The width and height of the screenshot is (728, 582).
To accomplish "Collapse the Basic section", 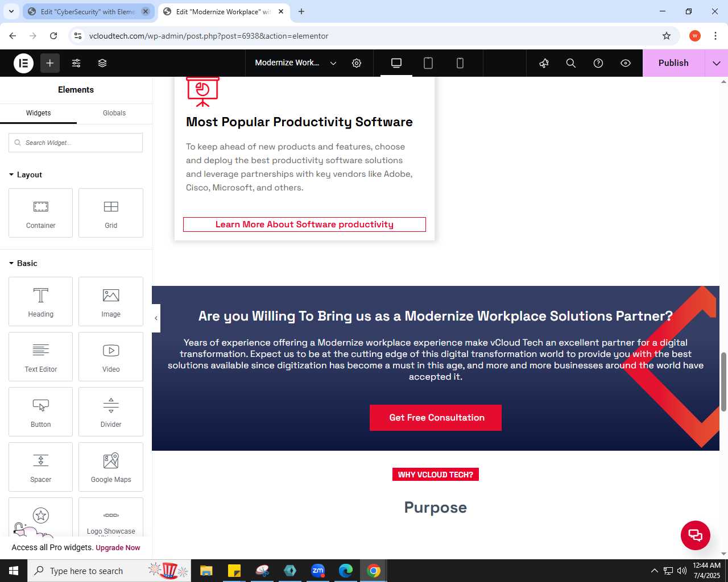I will 23,263.
